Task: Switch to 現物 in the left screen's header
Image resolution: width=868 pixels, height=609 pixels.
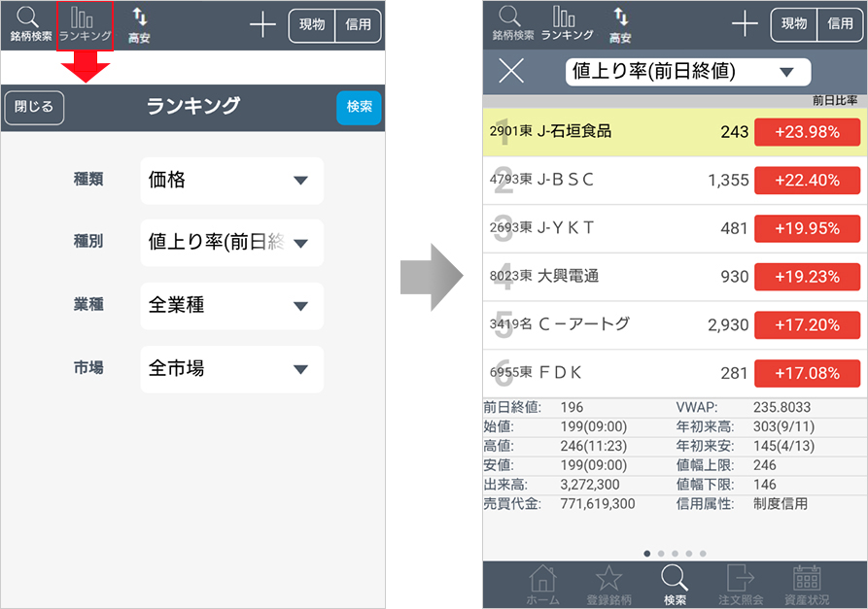Action: point(312,25)
